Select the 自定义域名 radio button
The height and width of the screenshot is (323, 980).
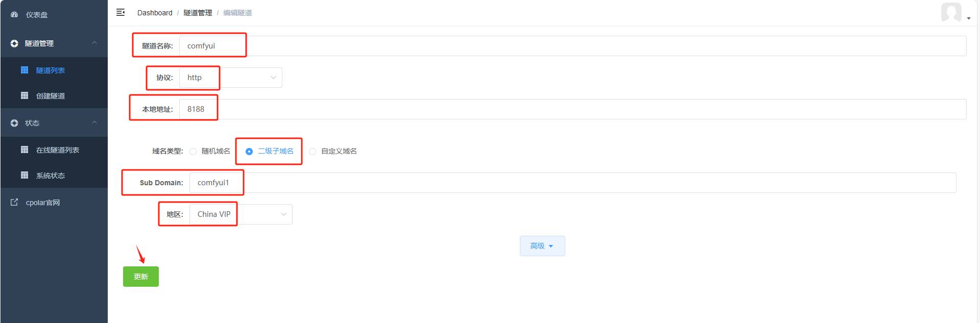tap(313, 152)
